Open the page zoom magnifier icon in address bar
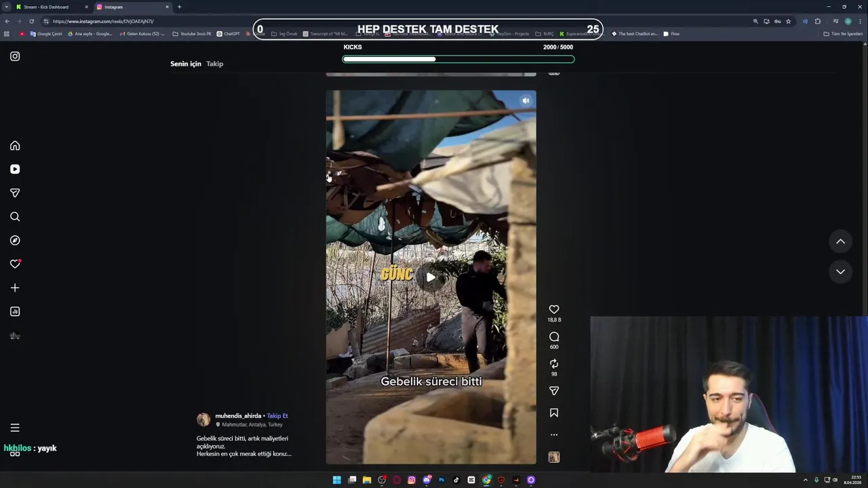 click(x=755, y=21)
